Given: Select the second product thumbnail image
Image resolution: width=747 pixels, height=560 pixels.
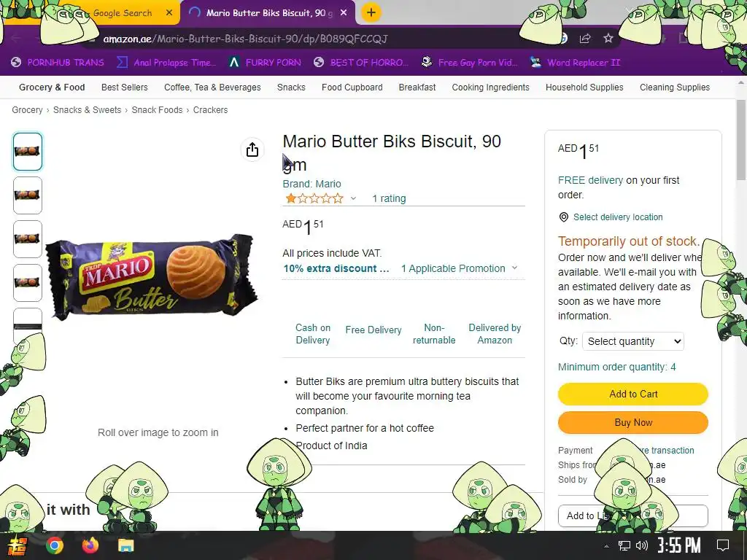Looking at the screenshot, I should click(28, 195).
